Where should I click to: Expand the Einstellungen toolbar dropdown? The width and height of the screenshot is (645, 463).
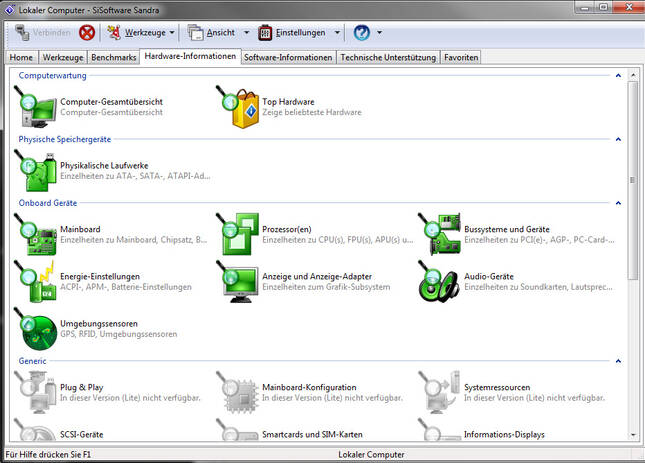point(336,32)
